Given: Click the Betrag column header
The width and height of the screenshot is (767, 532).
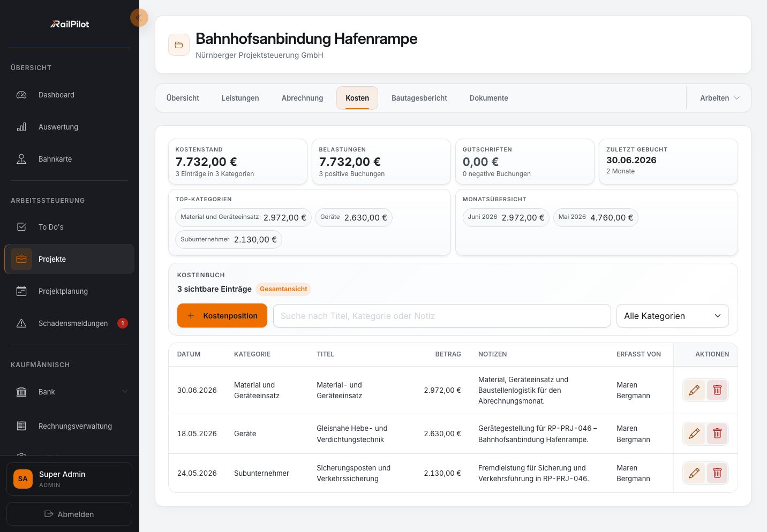Looking at the screenshot, I should pos(448,354).
